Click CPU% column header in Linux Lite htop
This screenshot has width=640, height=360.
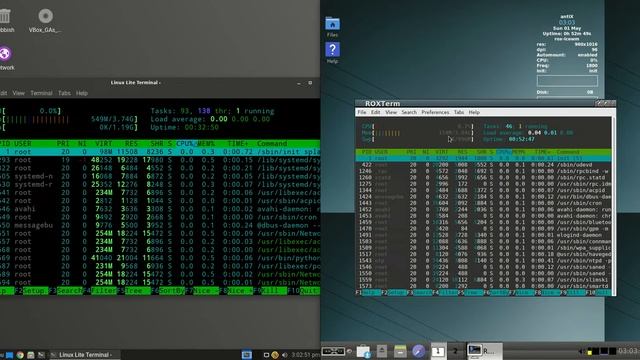pyautogui.click(x=186, y=144)
